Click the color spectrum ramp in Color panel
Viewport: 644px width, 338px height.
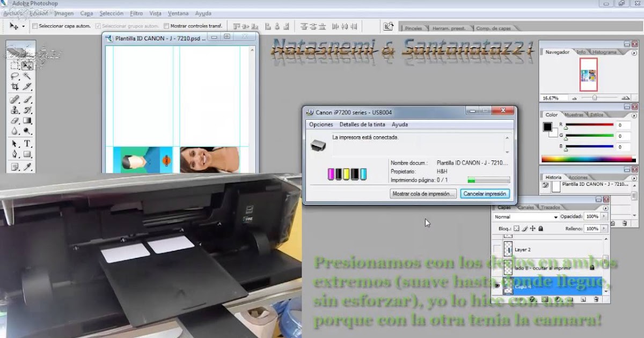pos(588,159)
